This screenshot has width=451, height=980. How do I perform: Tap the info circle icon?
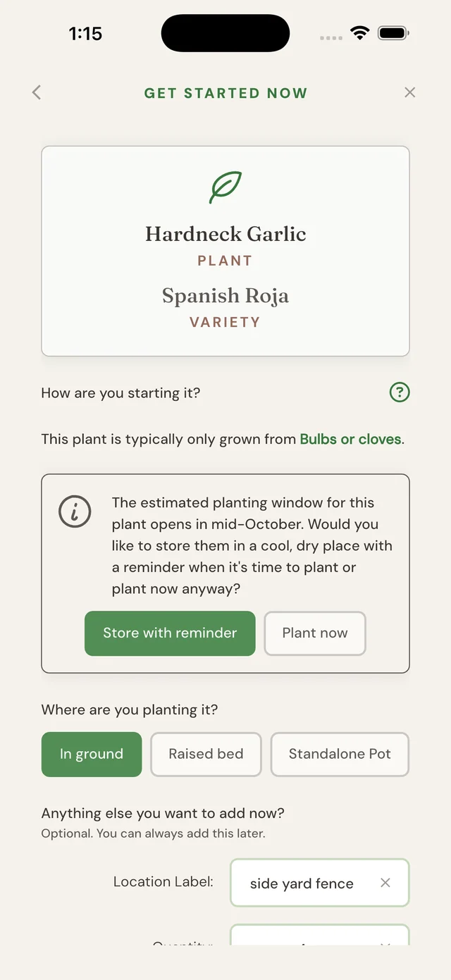point(75,511)
